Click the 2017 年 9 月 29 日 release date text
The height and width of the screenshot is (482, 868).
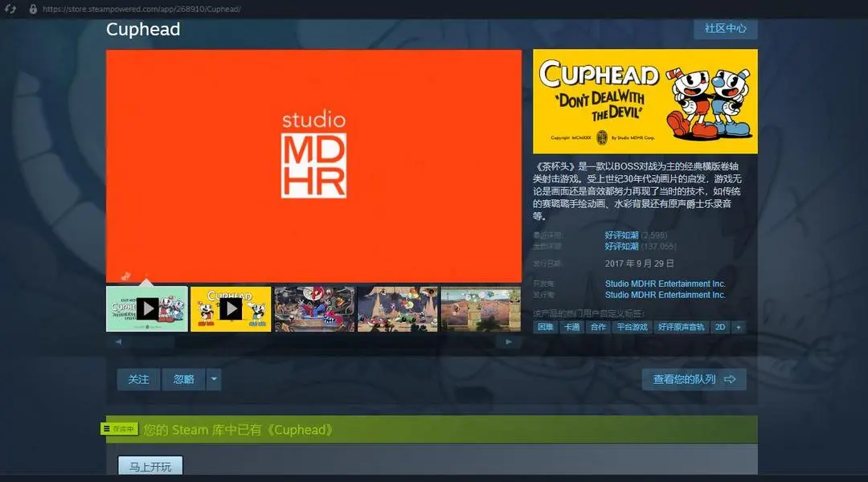coord(640,263)
